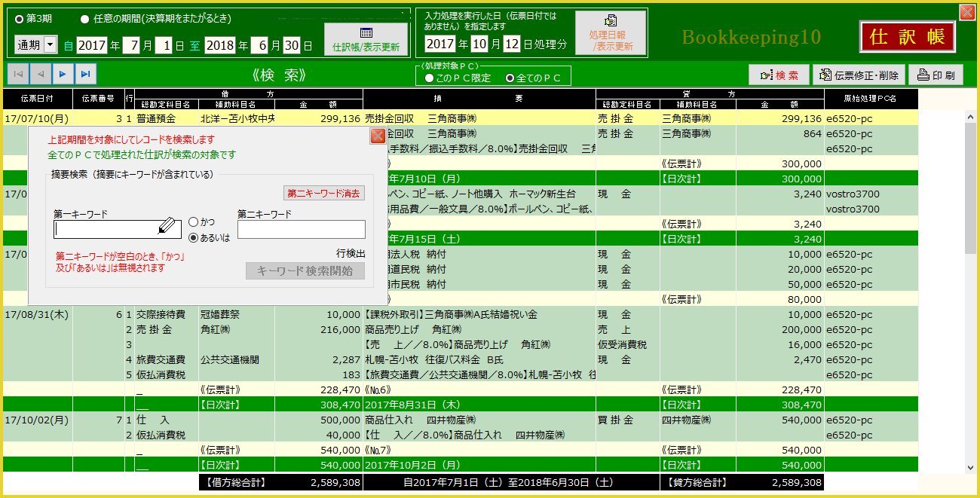Image resolution: width=980 pixels, height=498 pixels.
Task: Click 処理日報/表示更新 report button
Action: [611, 33]
